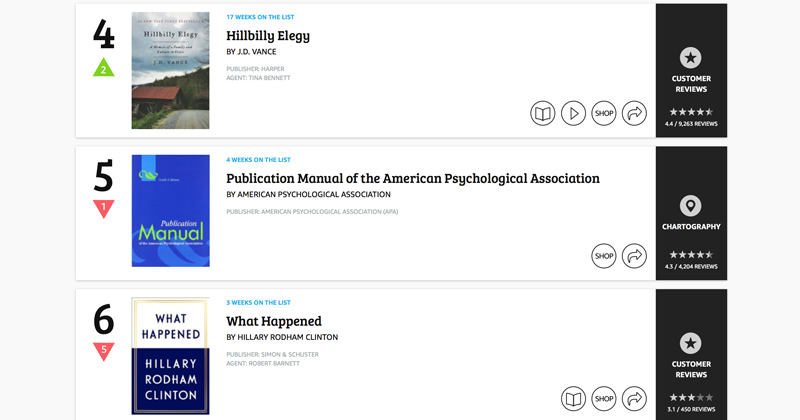This screenshot has height=420, width=800.
Task: Click star rating row for Publication Manual
Action: 691,255
